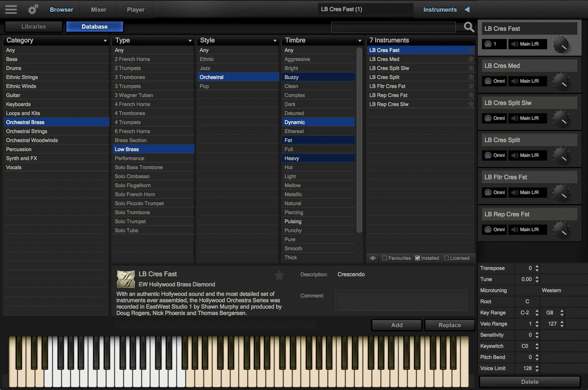Click the Replace button for selected instrument
588x390 pixels.
pos(450,325)
